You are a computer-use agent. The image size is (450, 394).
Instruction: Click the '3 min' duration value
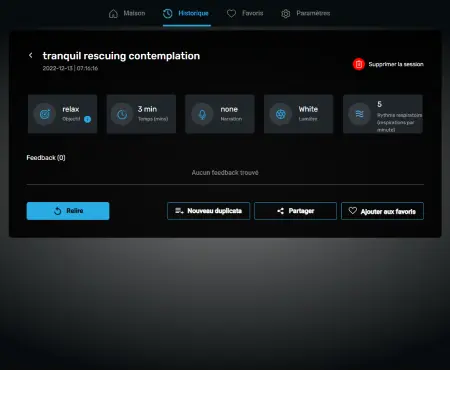[x=147, y=109]
